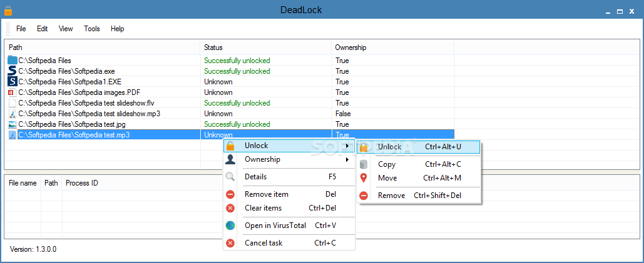The image size is (644, 263).
Task: Click the S icon of Softpedia1.EXE row
Action: point(13,81)
